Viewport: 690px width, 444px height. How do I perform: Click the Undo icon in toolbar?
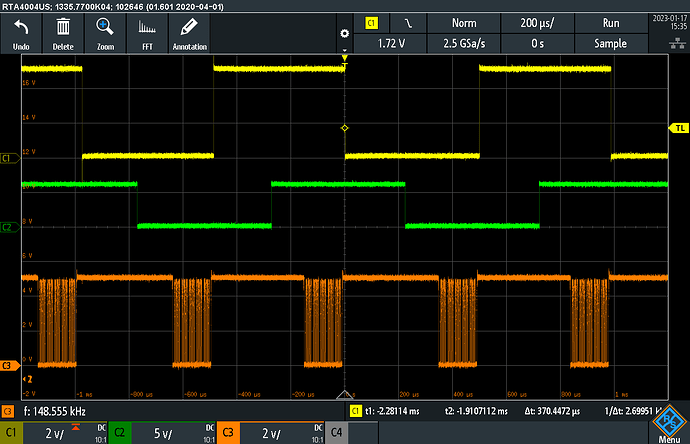click(x=20, y=32)
